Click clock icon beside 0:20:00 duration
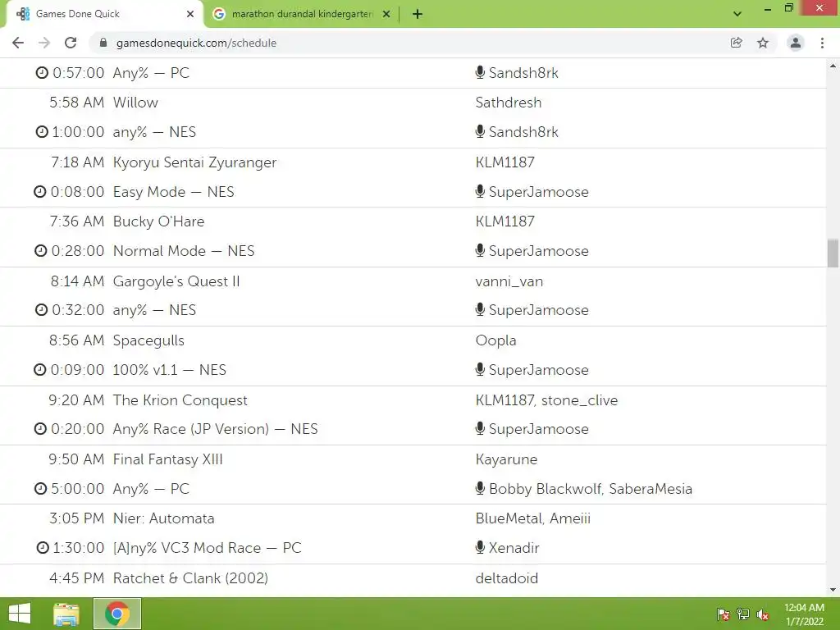 coord(40,428)
